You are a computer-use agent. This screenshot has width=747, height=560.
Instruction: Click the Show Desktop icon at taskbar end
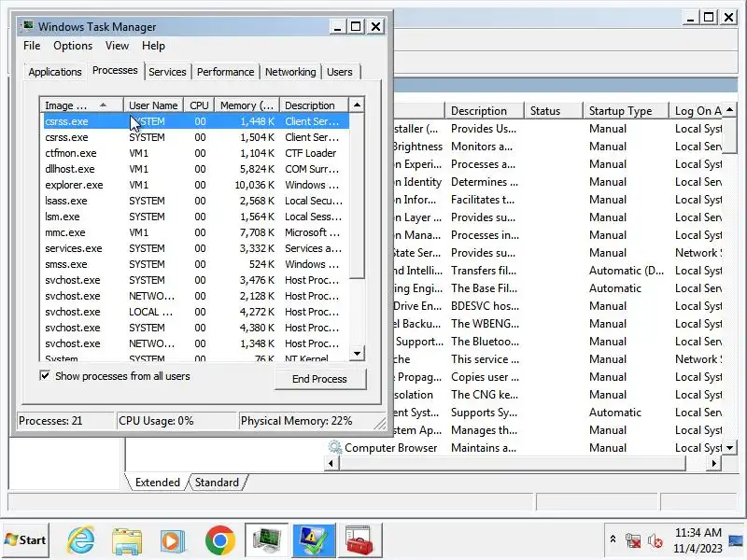point(737,540)
